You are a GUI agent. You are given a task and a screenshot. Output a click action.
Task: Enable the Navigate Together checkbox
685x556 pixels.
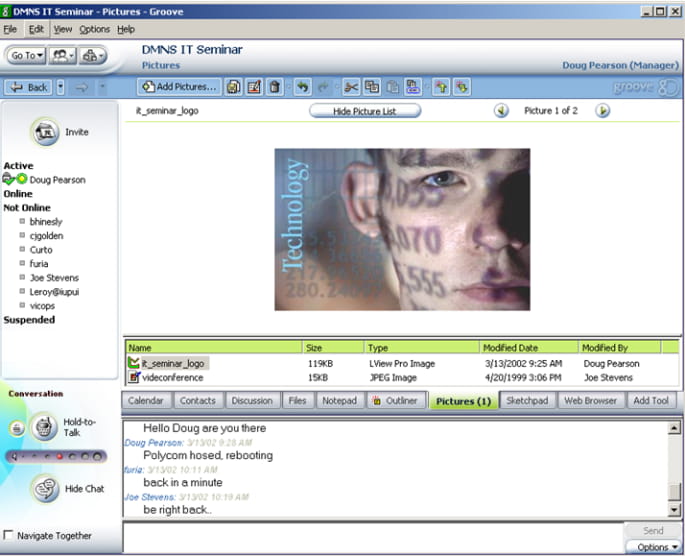click(x=9, y=536)
